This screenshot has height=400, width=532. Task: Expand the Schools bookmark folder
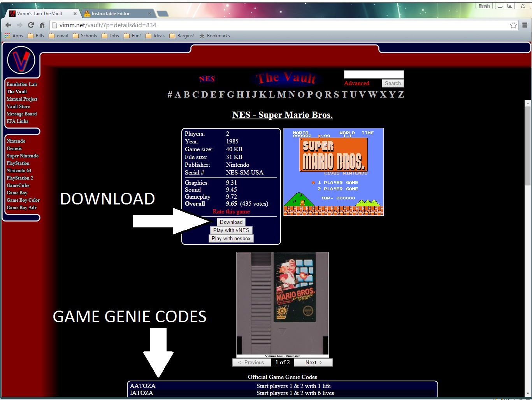point(85,36)
